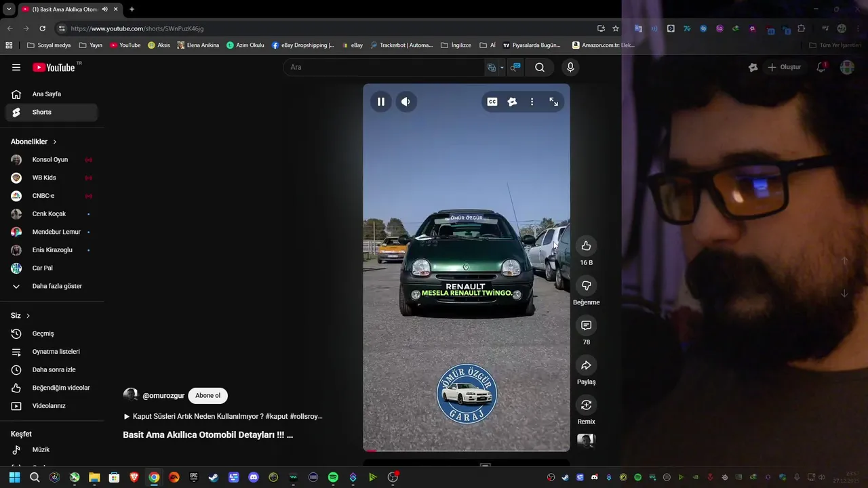Open the browser apps grid icon
Viewport: 868px width, 488px height.
click(x=9, y=45)
